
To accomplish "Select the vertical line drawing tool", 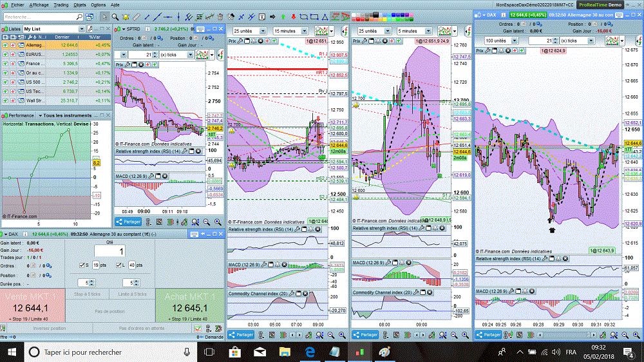I will click(178, 17).
